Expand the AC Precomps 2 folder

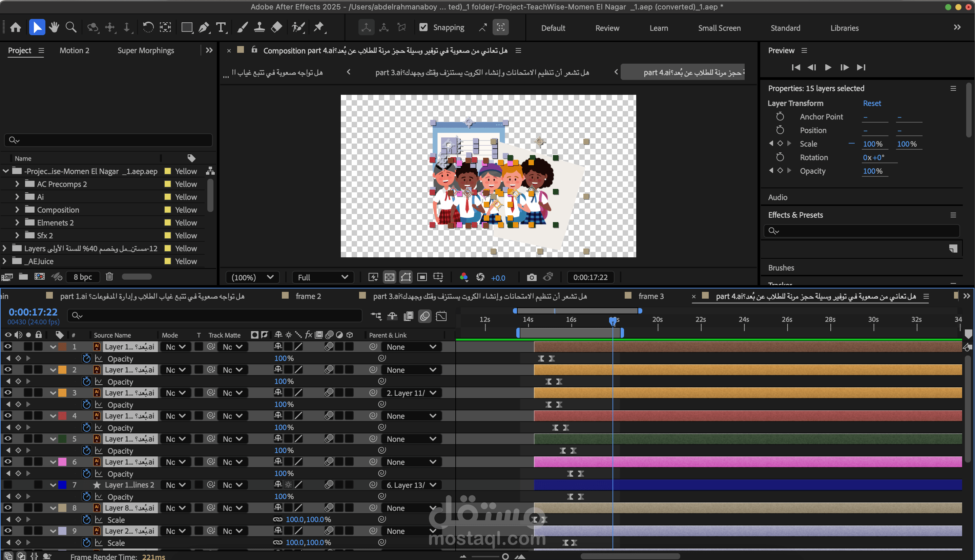[17, 184]
